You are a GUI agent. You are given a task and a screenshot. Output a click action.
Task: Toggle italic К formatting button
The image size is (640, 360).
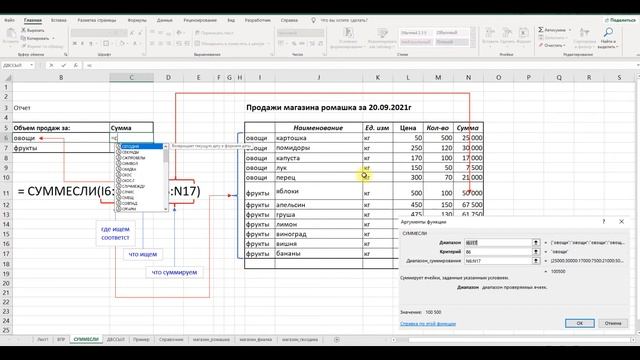click(x=82, y=43)
